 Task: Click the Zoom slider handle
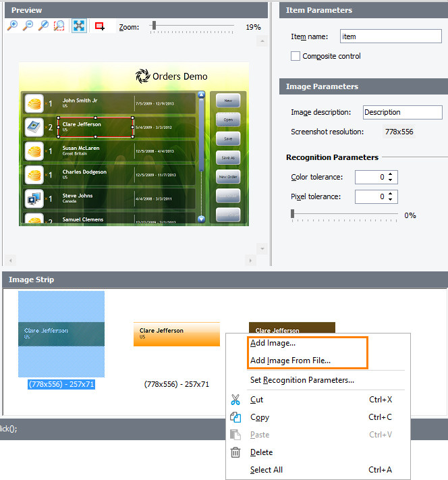(x=154, y=26)
